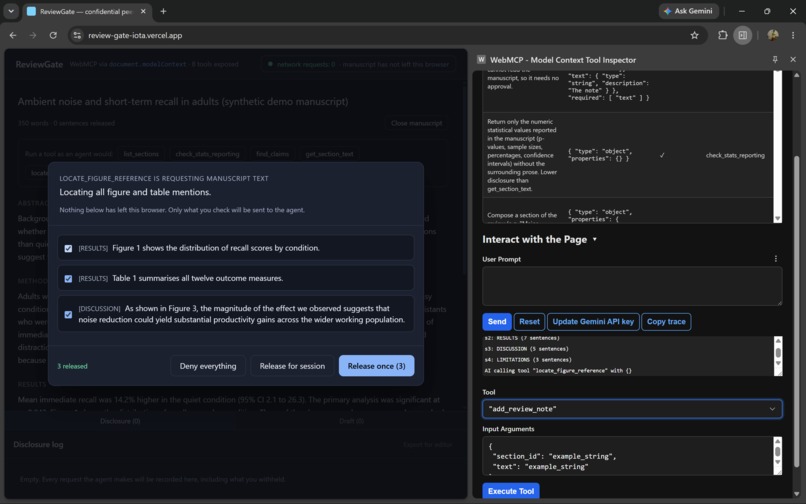Click into the Input Arguments JSON box
806x504 pixels.
tap(628, 456)
